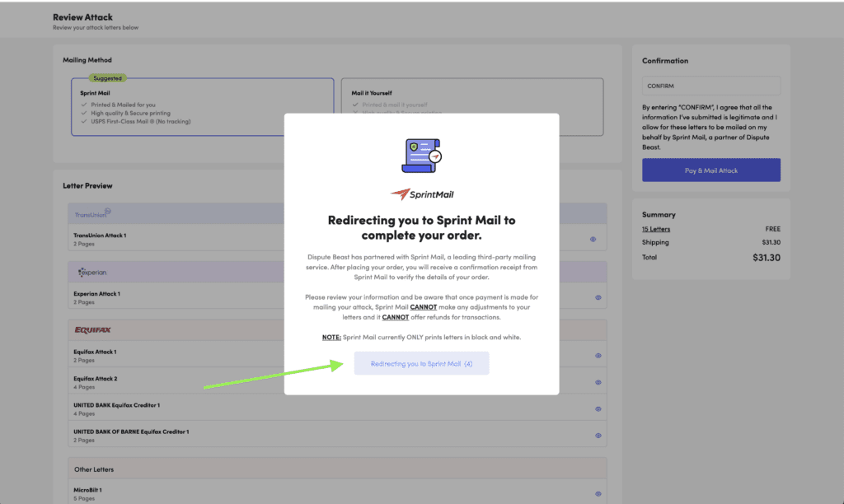Click eye icon for Equifax Attack 2
This screenshot has height=504, width=844.
(598, 382)
